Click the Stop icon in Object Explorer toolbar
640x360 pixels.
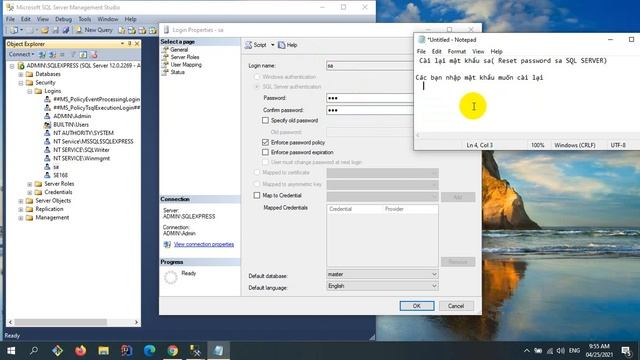click(62, 54)
